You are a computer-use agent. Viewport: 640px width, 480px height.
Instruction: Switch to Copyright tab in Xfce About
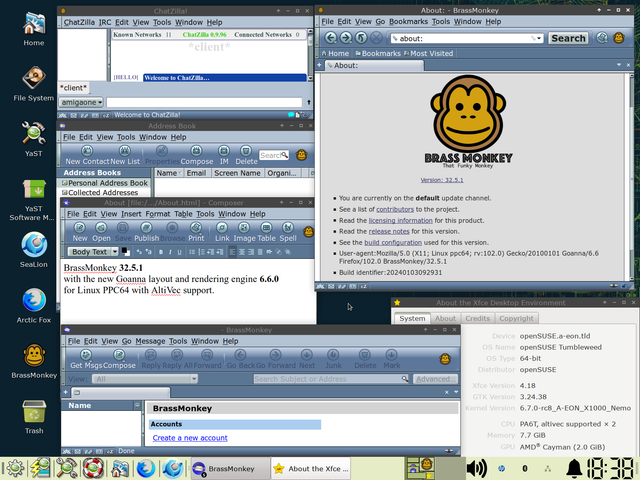point(516,318)
